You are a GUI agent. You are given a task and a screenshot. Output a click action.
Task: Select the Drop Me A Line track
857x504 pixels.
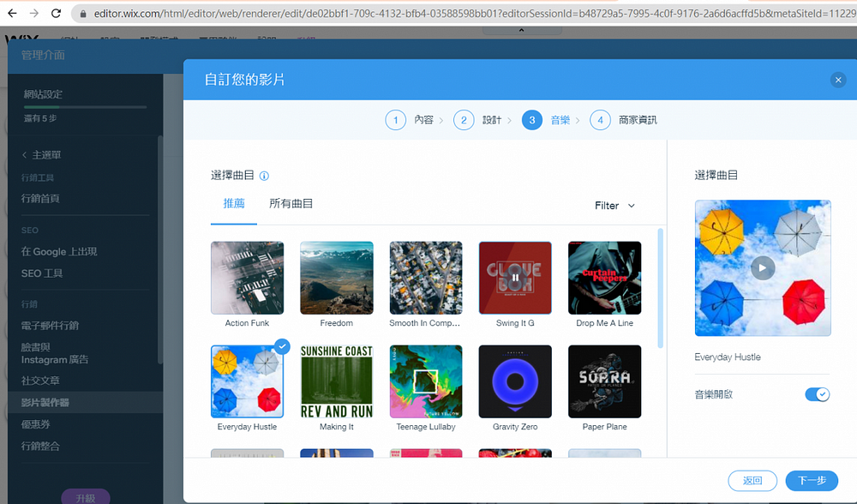[x=604, y=278]
